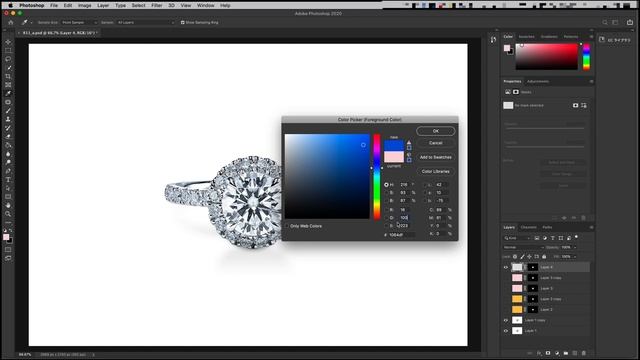This screenshot has height=360, width=640.
Task: Click the lock position icon in Layers
Action: (529, 257)
